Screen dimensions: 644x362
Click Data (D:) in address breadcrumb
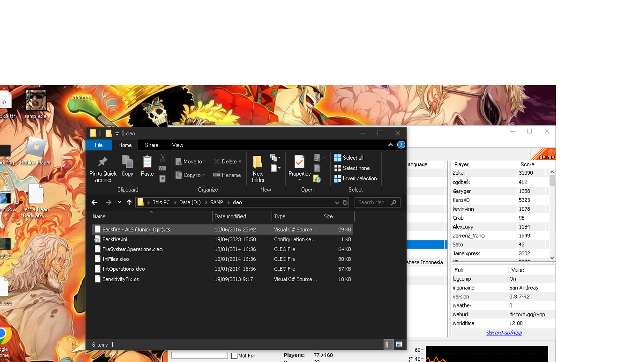(x=190, y=202)
